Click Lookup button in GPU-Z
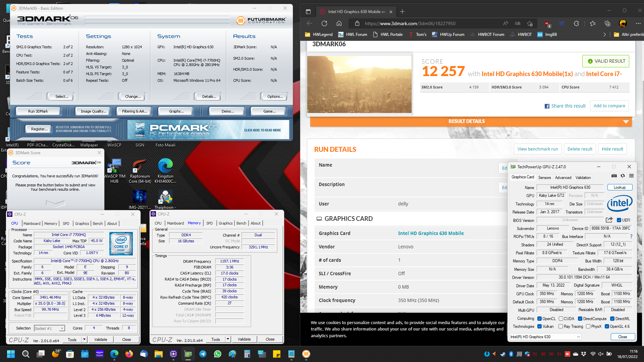Viewport: 644px width, 362px height. 620,187
